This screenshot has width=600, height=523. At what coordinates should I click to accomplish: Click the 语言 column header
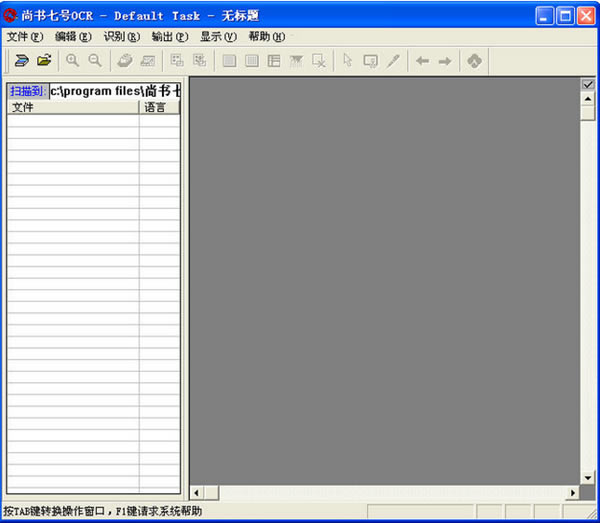click(x=159, y=108)
